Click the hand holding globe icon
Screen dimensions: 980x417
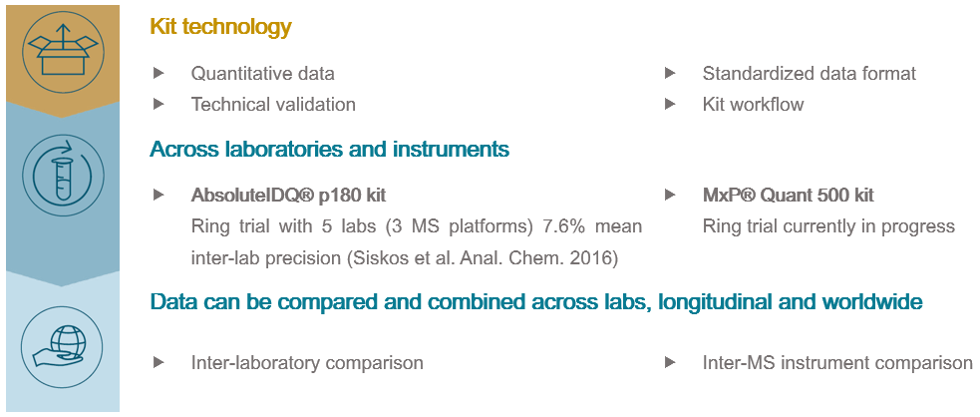coord(62,342)
